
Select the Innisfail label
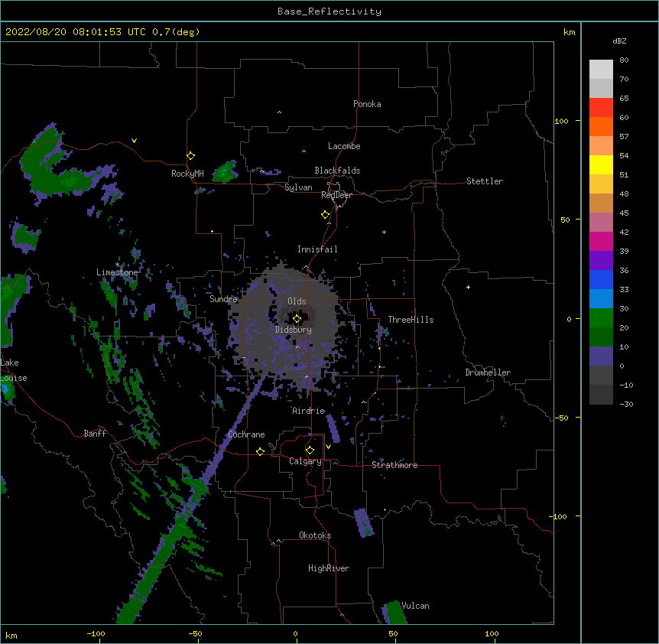pyautogui.click(x=317, y=249)
